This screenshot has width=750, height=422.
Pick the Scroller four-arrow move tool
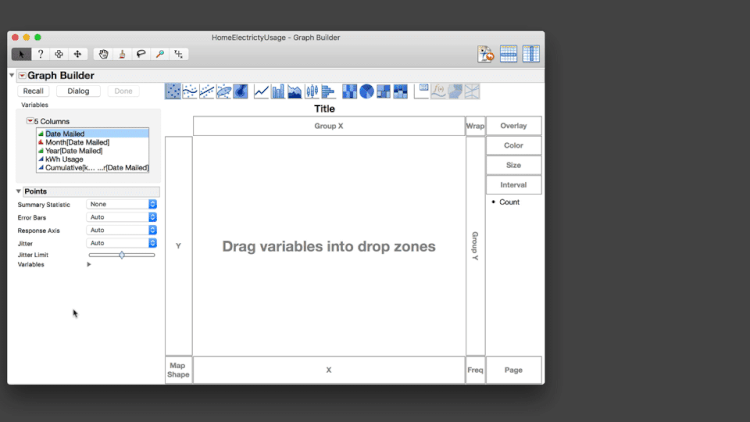click(77, 54)
